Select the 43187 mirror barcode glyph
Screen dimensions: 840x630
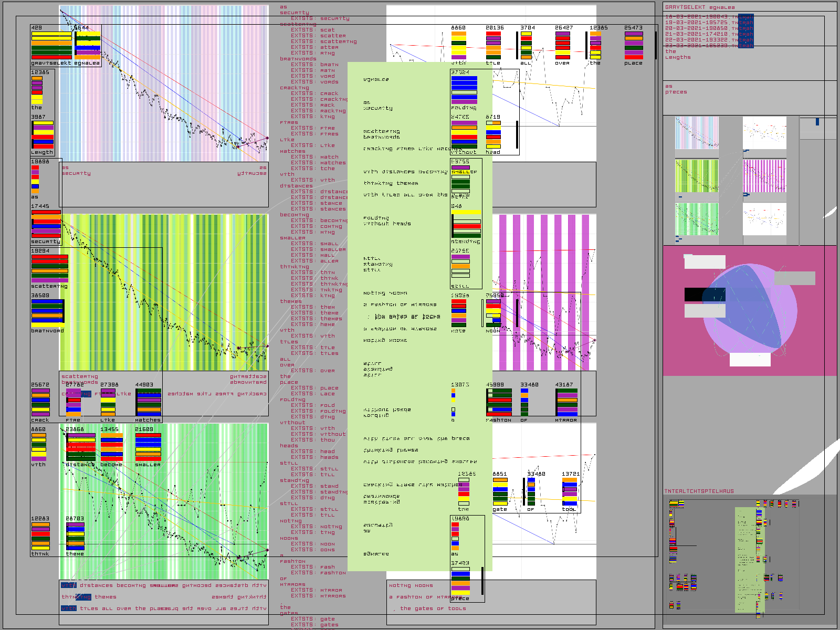tap(567, 403)
